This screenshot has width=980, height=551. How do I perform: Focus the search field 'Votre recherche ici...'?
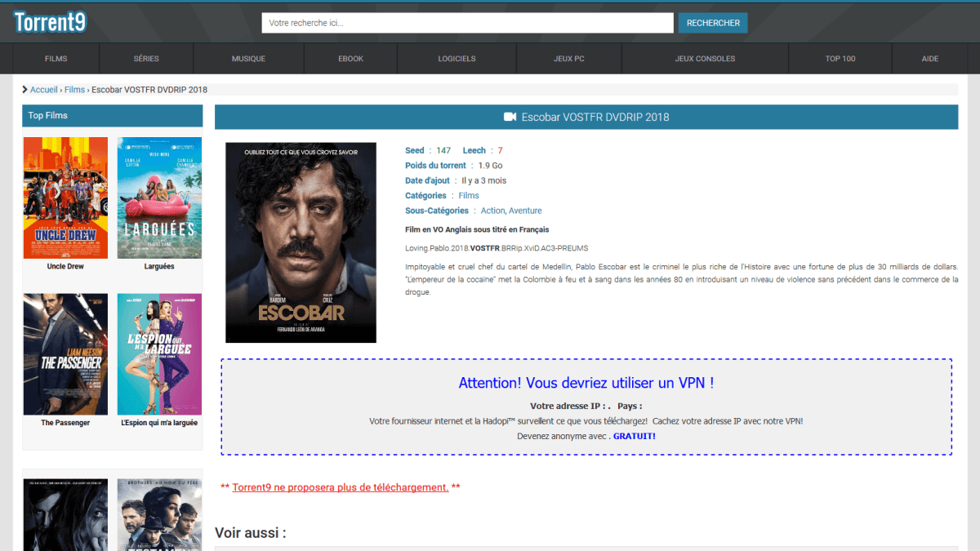(x=467, y=23)
